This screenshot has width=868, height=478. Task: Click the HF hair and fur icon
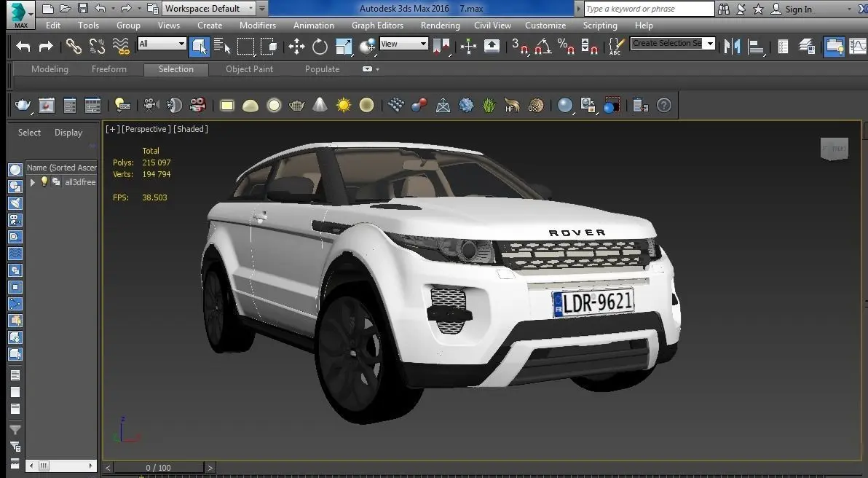click(x=512, y=105)
